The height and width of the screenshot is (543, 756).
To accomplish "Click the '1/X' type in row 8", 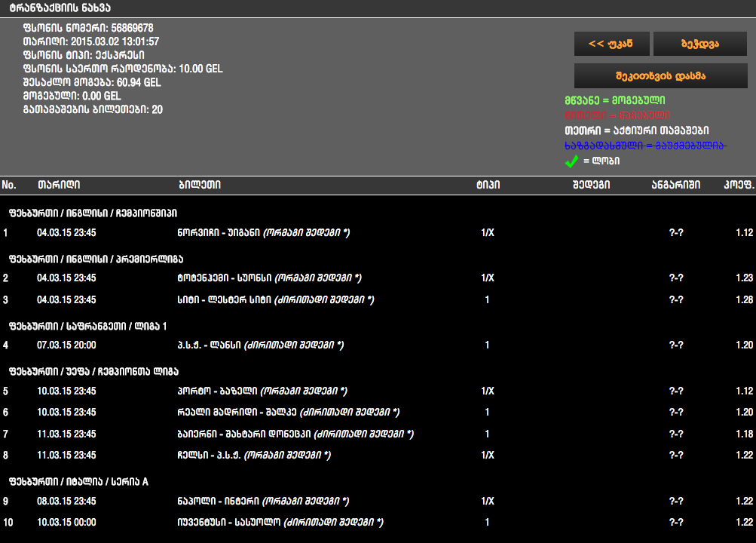I will pos(488,456).
